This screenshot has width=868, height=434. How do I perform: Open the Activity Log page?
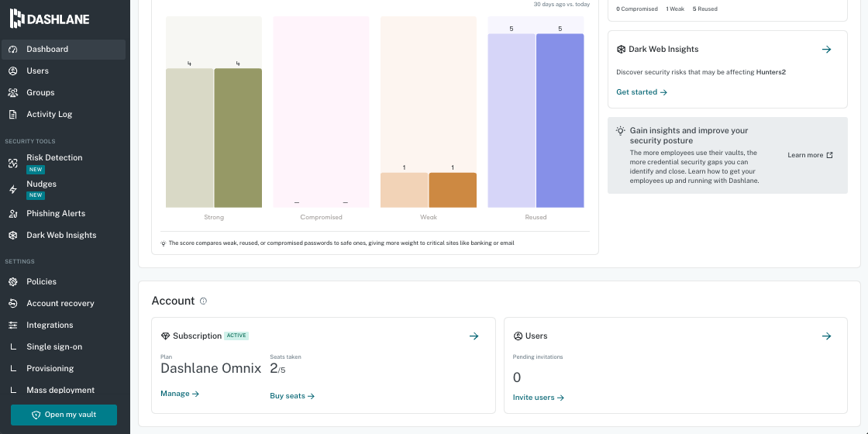64,114
